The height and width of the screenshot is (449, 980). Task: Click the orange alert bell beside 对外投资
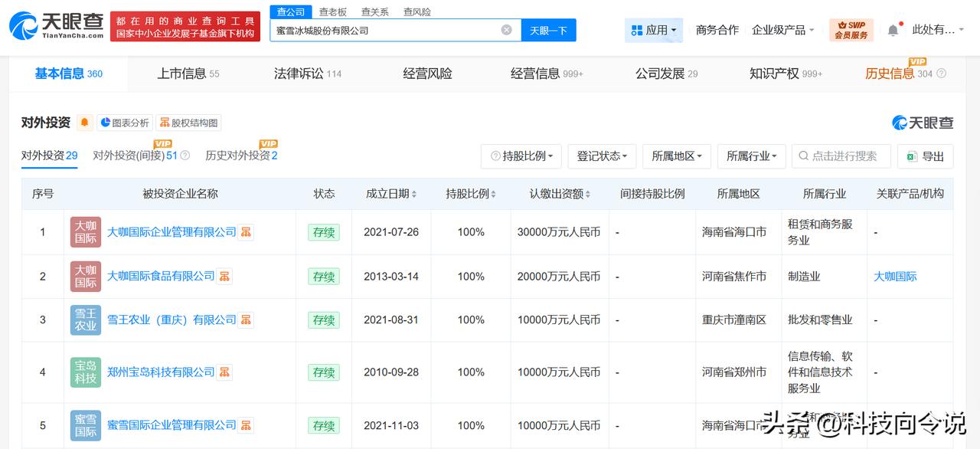[x=84, y=123]
